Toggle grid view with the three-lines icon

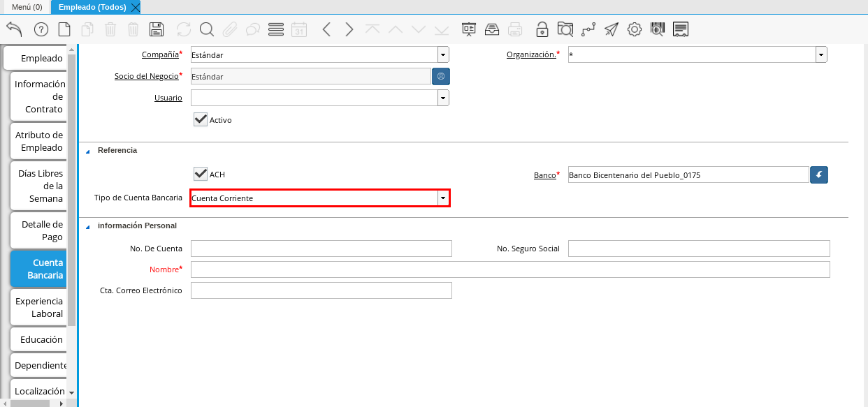click(x=276, y=29)
